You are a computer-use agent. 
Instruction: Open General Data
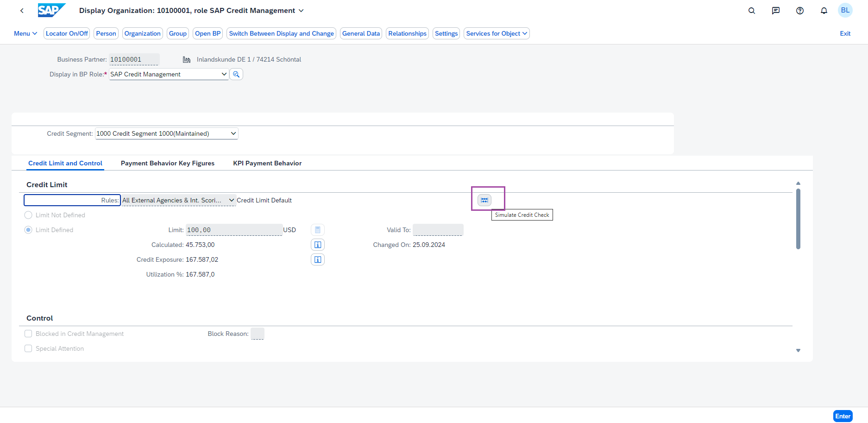click(361, 33)
